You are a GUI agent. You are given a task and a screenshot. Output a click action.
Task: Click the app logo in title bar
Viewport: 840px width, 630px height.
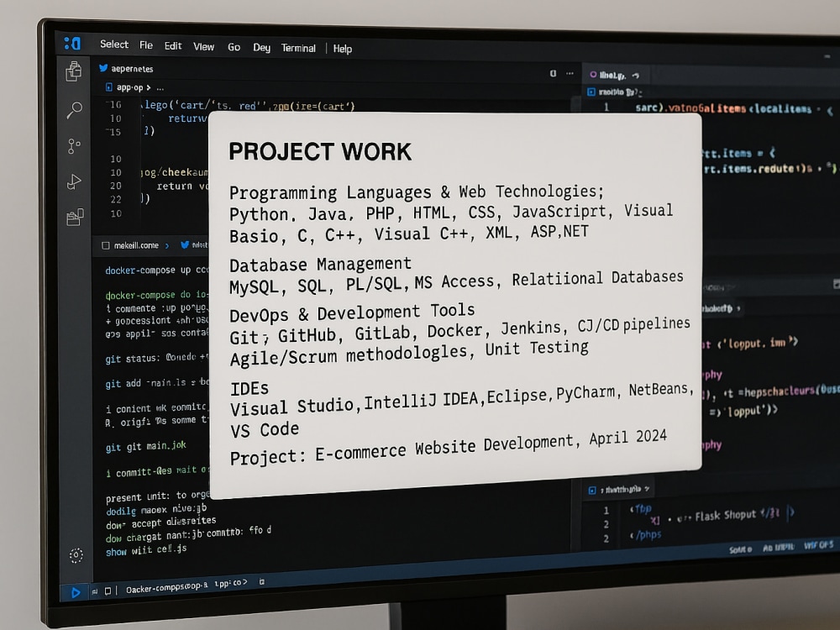pos(72,43)
